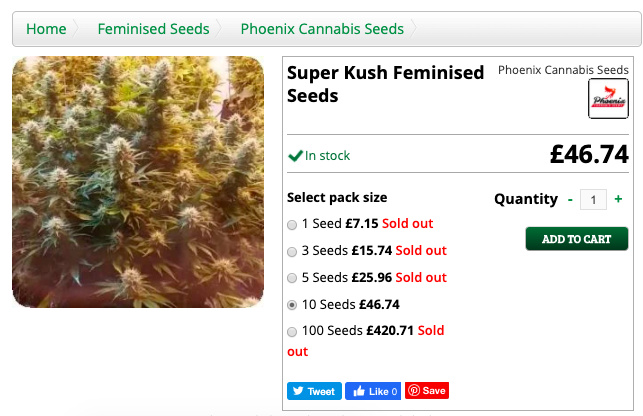Select the 1 Seed pack option
Viewport: 643px width, 416px height.
tap(292, 224)
